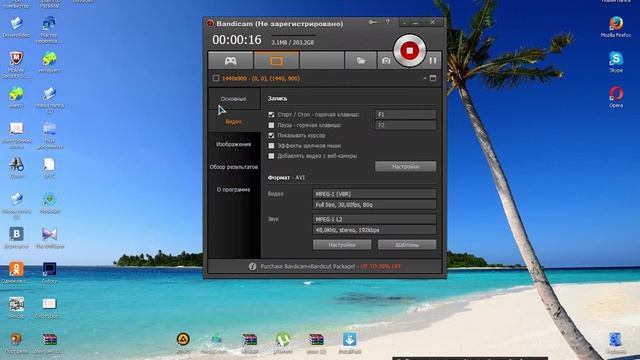Enable Эффекты щелчков мыши checkbox
640x360 pixels.
(x=271, y=145)
